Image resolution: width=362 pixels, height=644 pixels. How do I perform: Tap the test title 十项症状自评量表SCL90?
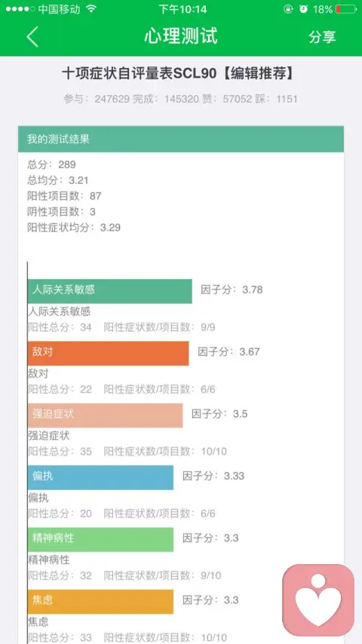[x=139, y=74]
